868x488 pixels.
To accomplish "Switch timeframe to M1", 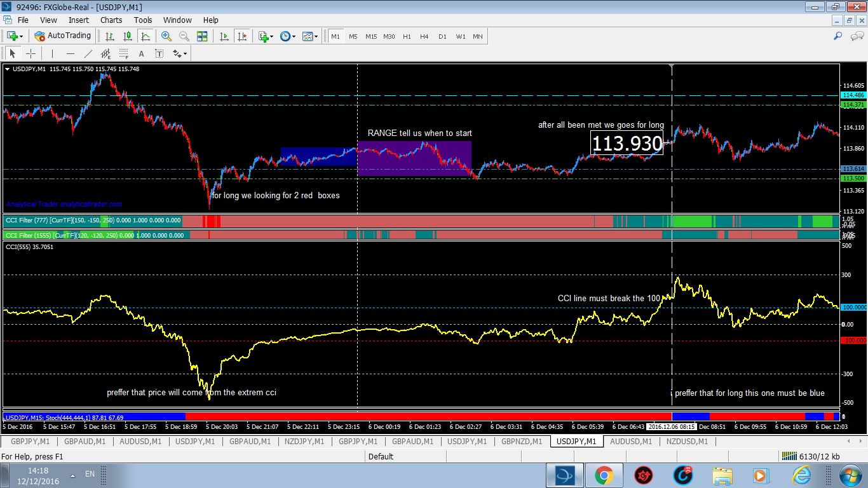I will [336, 36].
